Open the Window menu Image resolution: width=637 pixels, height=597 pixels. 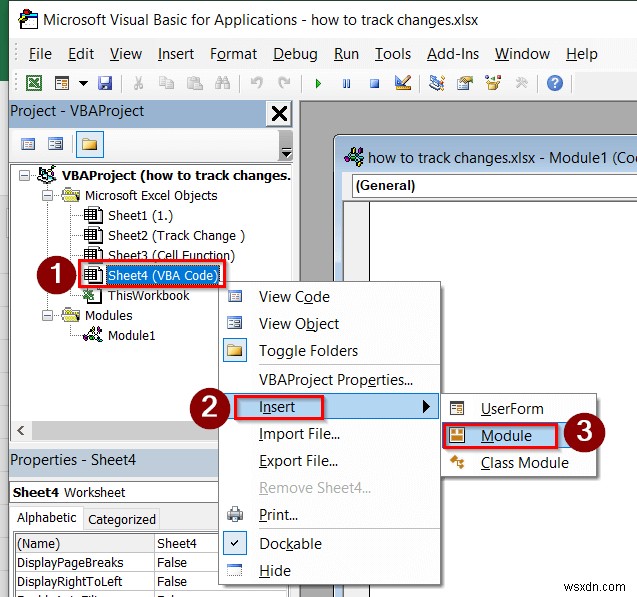pos(522,54)
